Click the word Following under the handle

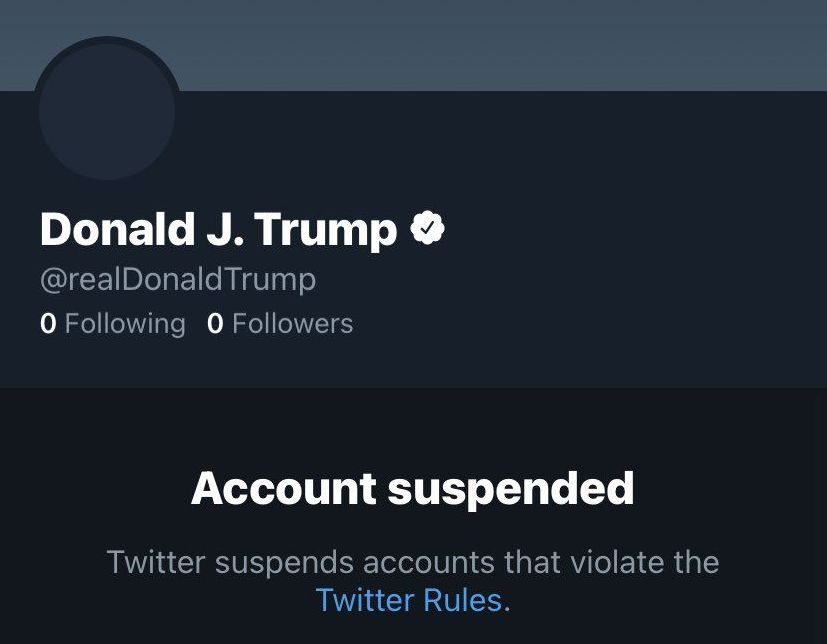click(125, 324)
